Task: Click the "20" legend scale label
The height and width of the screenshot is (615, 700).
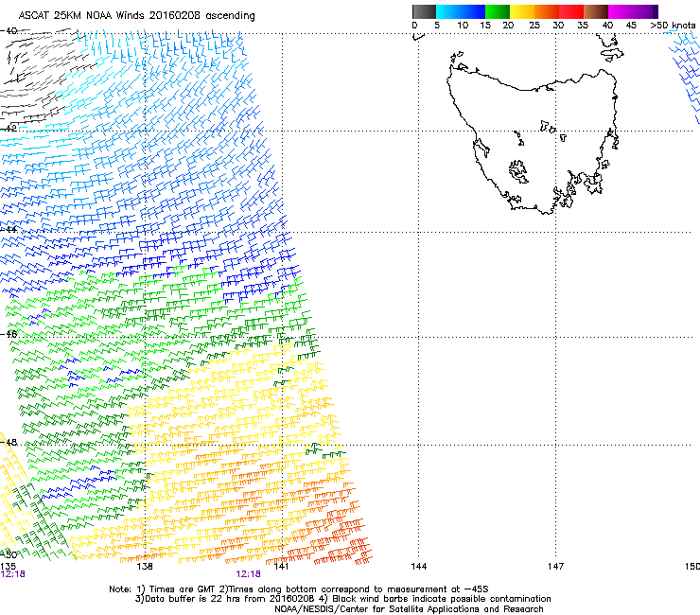Action: point(508,26)
